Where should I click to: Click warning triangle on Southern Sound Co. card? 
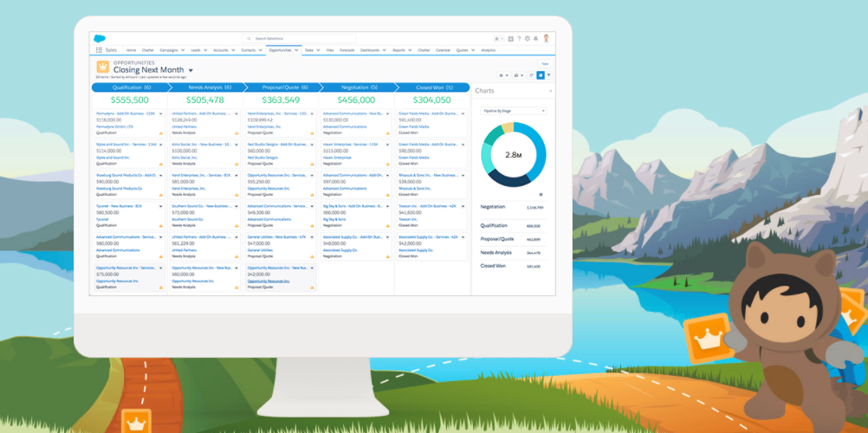coord(236,225)
